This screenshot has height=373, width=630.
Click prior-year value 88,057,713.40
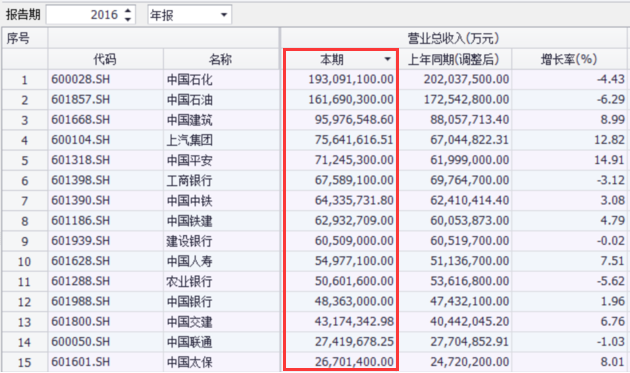[470, 119]
